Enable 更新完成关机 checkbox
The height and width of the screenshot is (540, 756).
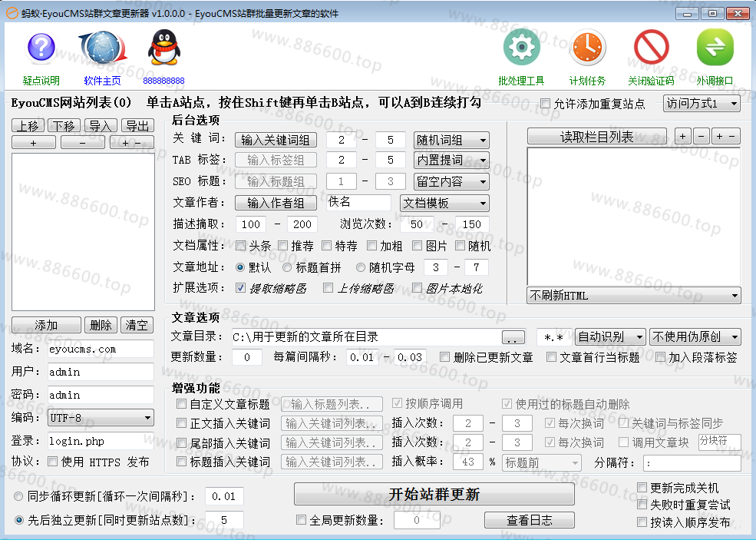tap(642, 488)
